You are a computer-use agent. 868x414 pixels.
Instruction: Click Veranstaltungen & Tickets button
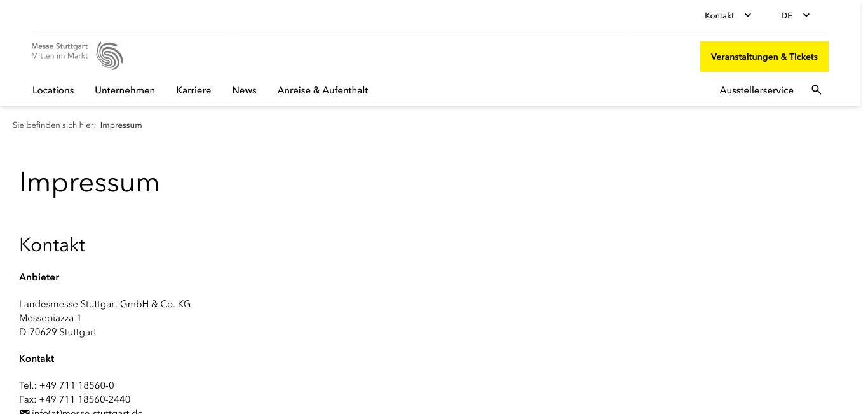[764, 57]
